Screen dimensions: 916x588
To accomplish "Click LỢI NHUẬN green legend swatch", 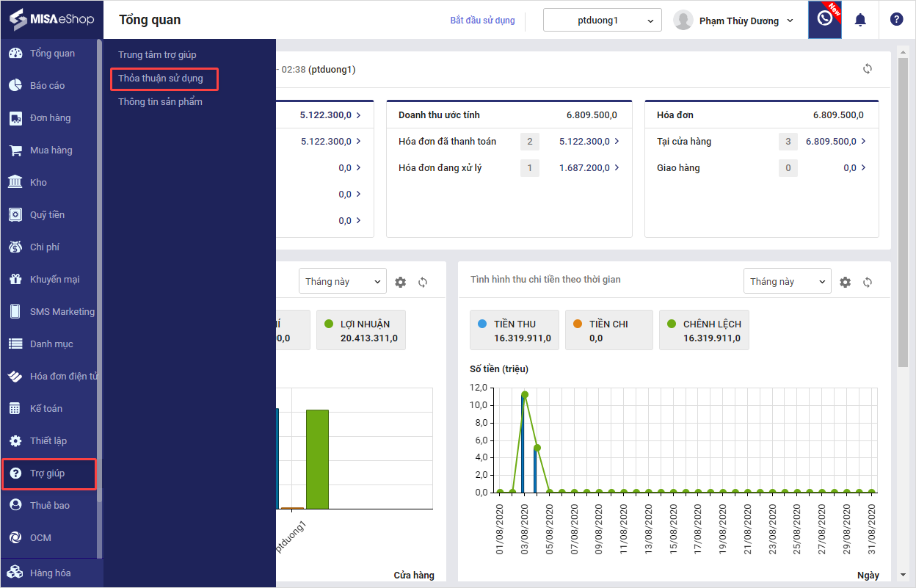I will pyautogui.click(x=328, y=324).
